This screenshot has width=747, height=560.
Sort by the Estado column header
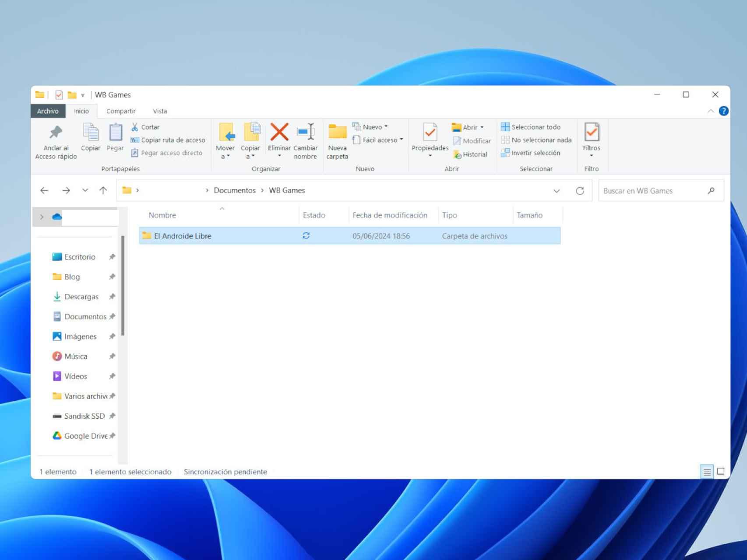pyautogui.click(x=324, y=215)
